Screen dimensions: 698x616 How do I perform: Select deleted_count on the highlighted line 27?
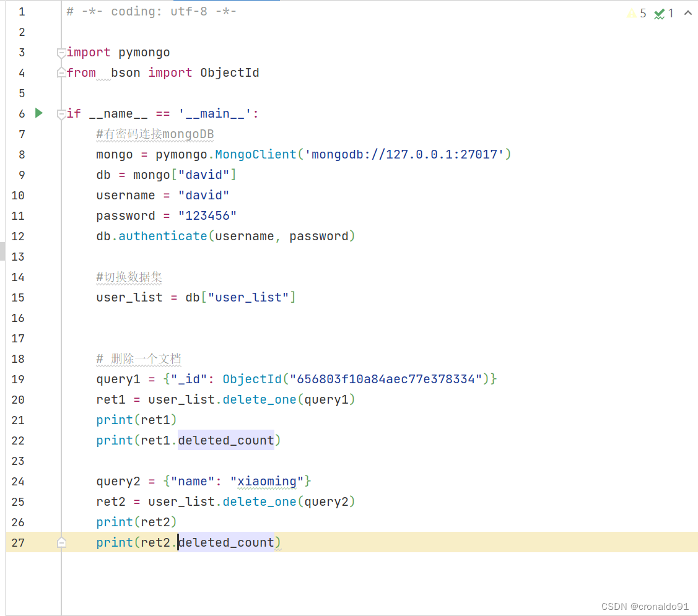pyautogui.click(x=226, y=542)
